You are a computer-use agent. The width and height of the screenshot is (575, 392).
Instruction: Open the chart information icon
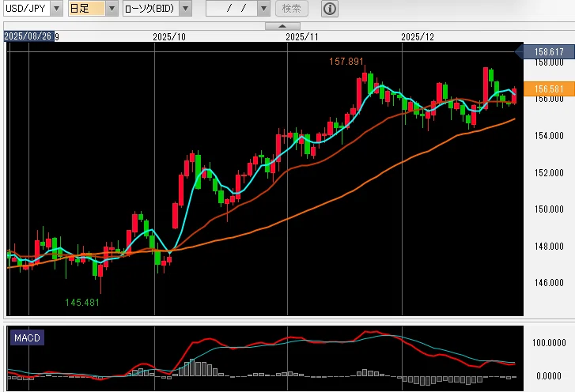click(330, 9)
